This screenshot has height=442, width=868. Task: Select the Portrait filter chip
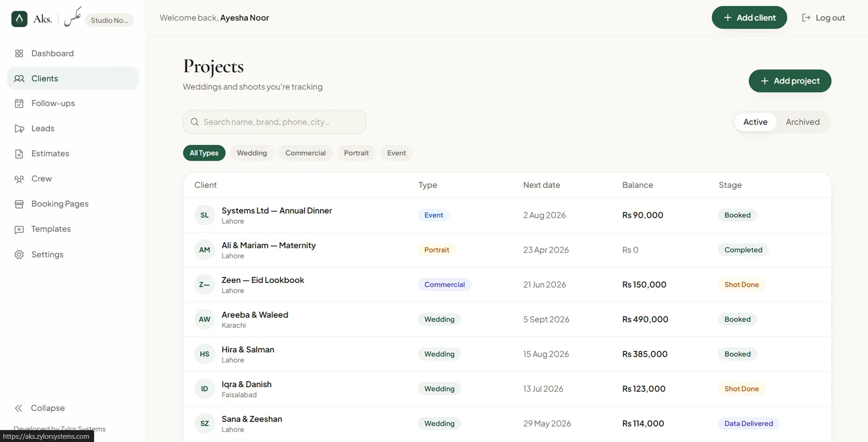[356, 153]
